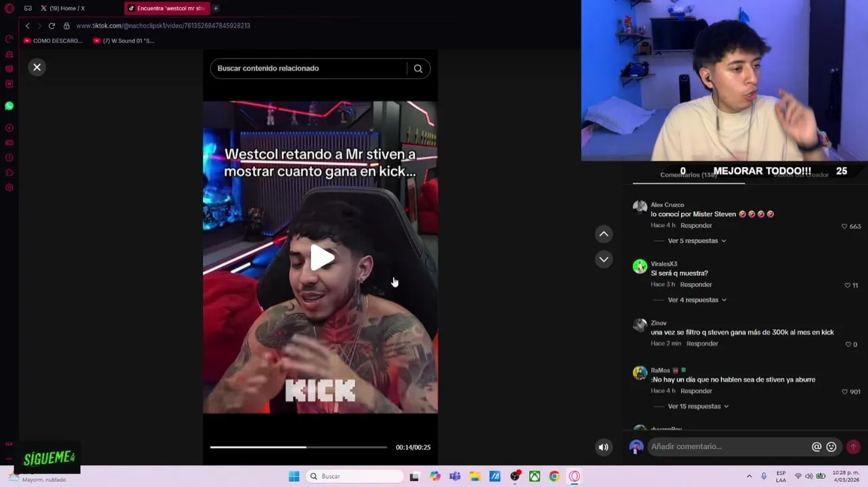868x487 pixels.
Task: Open Opera sidebar Settings gear
Action: click(x=9, y=187)
